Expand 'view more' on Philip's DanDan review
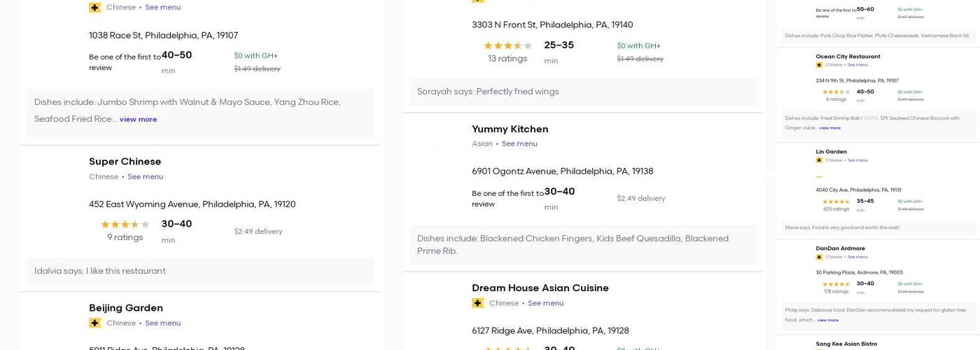Viewport: 980px width, 350px height. point(827,320)
